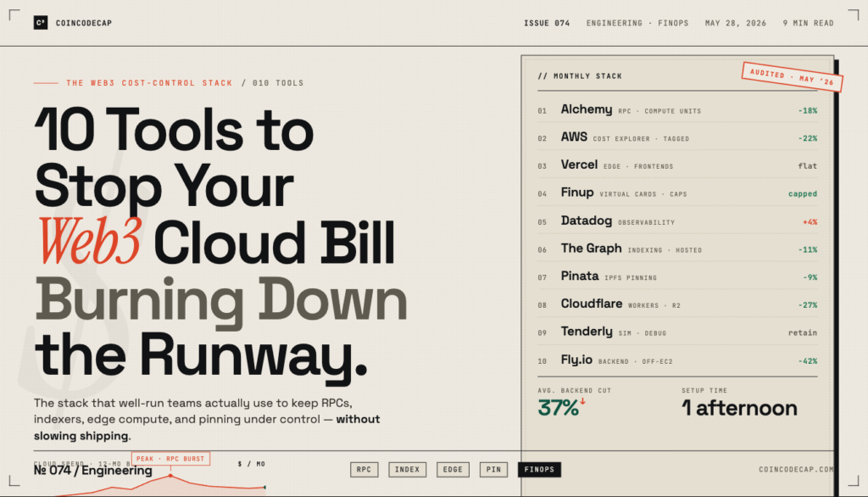868x497 pixels.
Task: Select the Finup Virtual Cards row
Action: click(677, 193)
